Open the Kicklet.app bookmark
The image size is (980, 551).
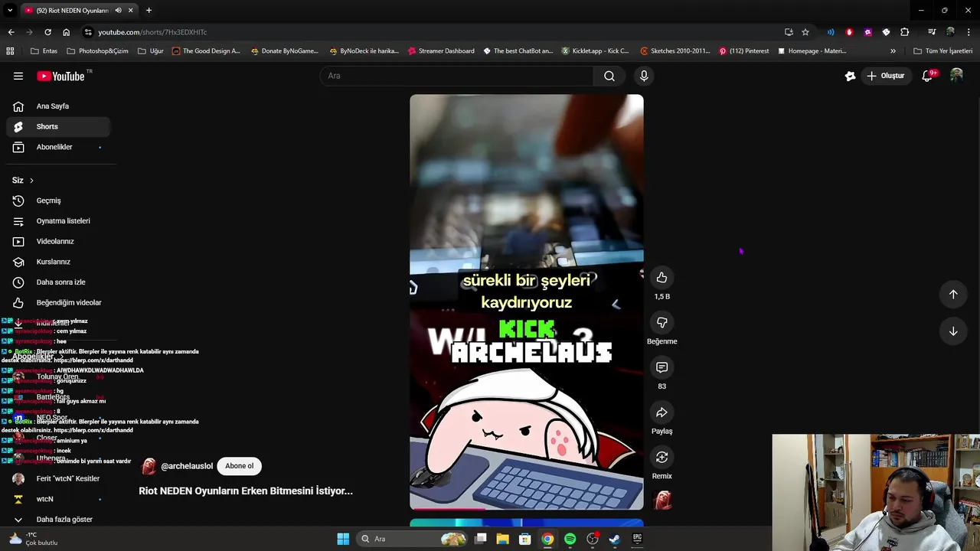[595, 51]
